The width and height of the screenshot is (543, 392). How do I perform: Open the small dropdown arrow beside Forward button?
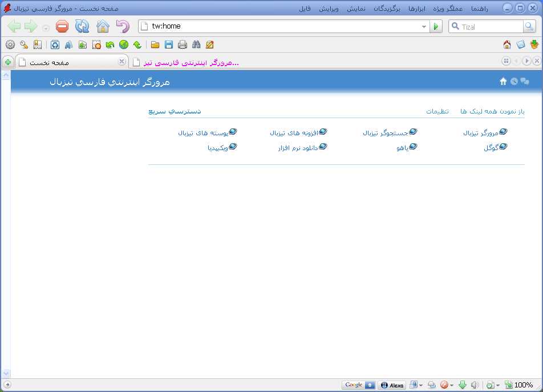tap(46, 28)
